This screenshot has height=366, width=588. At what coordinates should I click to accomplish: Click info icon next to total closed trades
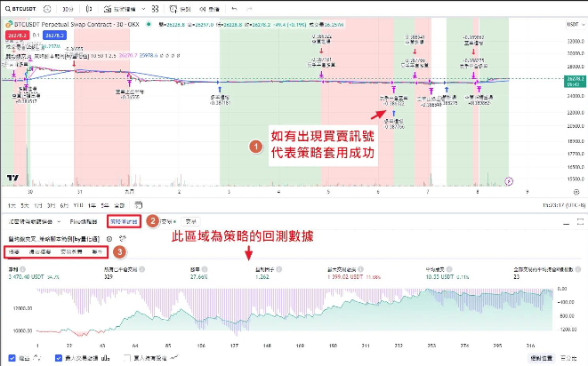coord(142,269)
